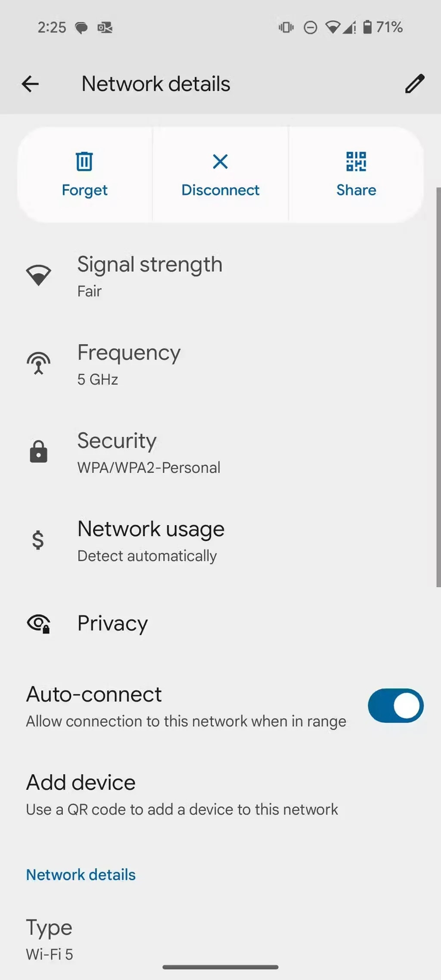Tap the battery icon in status bar
The image size is (441, 980).
tap(367, 27)
